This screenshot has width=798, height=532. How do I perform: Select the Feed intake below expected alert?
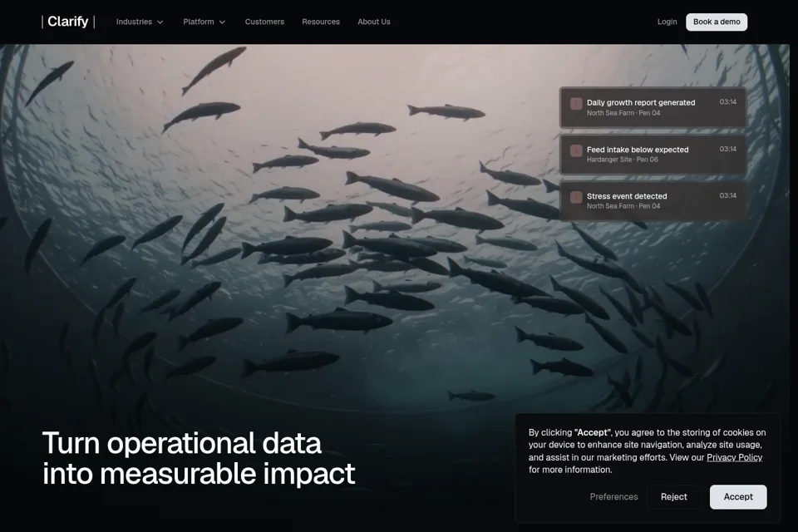(x=653, y=155)
